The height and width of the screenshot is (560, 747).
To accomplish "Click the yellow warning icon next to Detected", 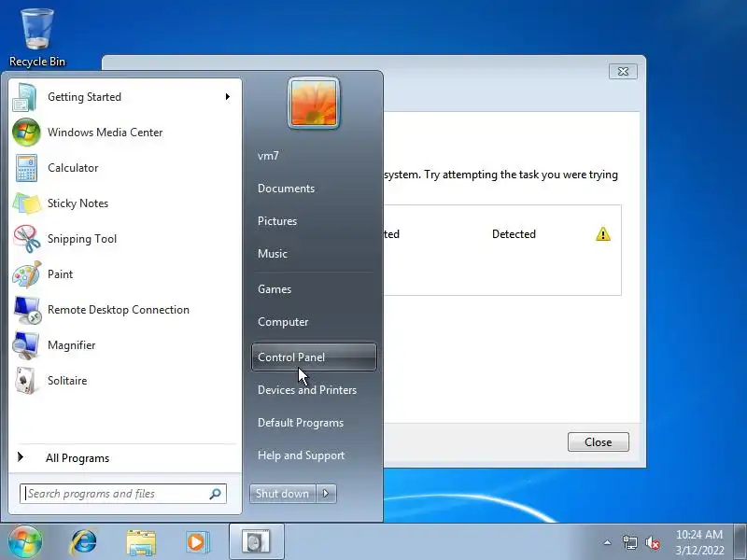I will point(602,234).
